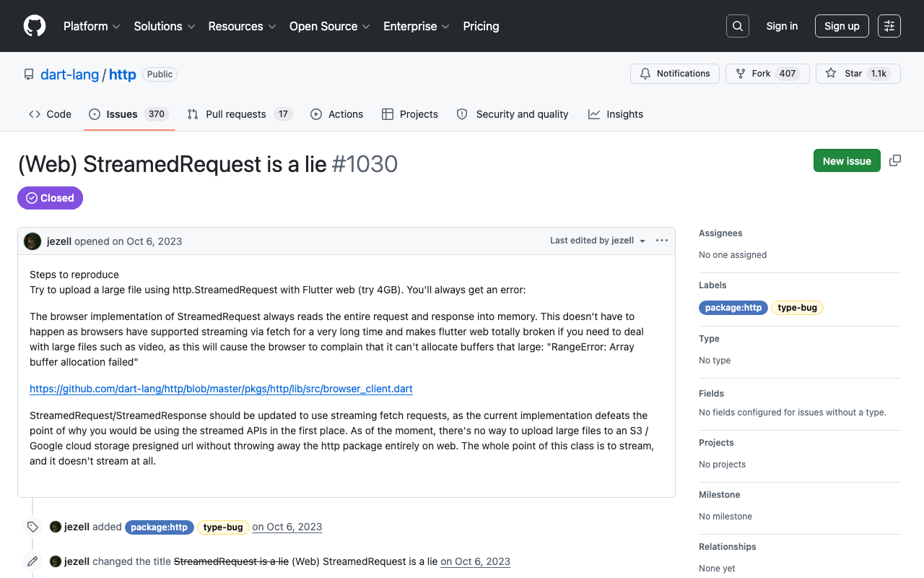Click jezell avatar on label-added event
The height and width of the screenshot is (578, 924).
pyautogui.click(x=56, y=527)
